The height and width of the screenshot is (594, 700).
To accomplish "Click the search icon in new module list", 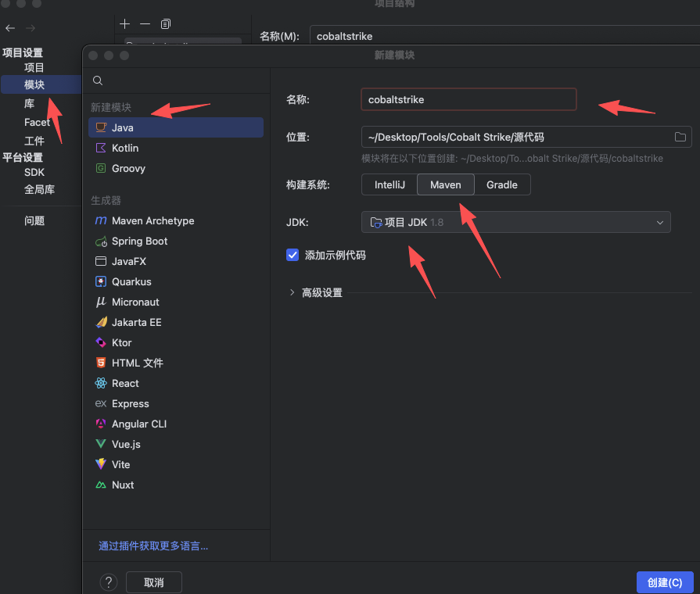I will pos(98,81).
